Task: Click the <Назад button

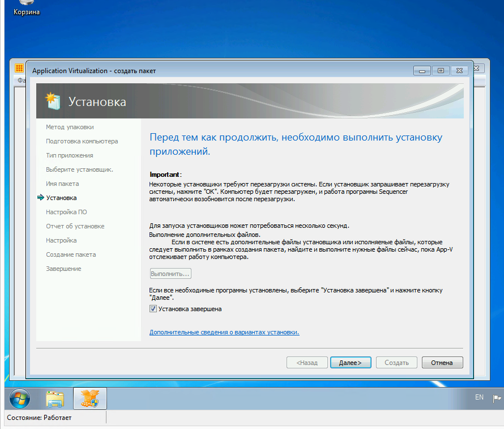Action: click(306, 363)
